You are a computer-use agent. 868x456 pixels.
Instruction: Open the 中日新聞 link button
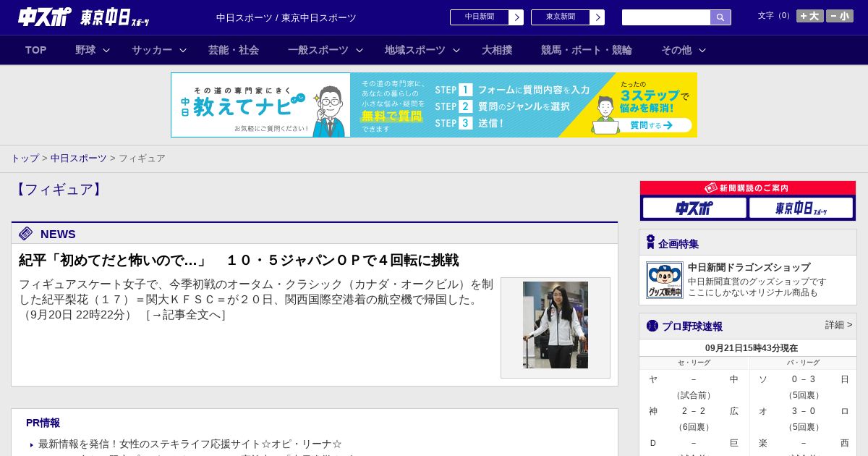point(479,17)
